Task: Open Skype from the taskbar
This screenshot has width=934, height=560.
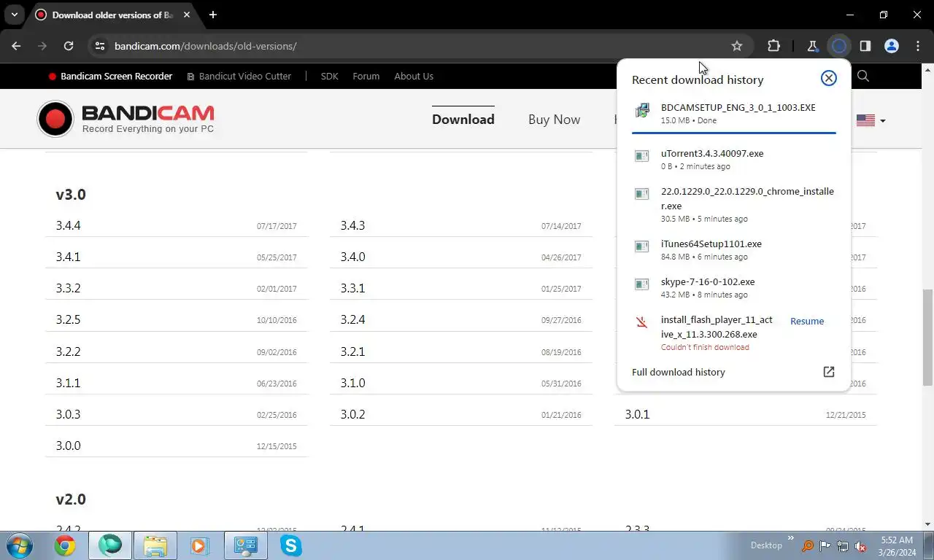Action: [x=290, y=545]
